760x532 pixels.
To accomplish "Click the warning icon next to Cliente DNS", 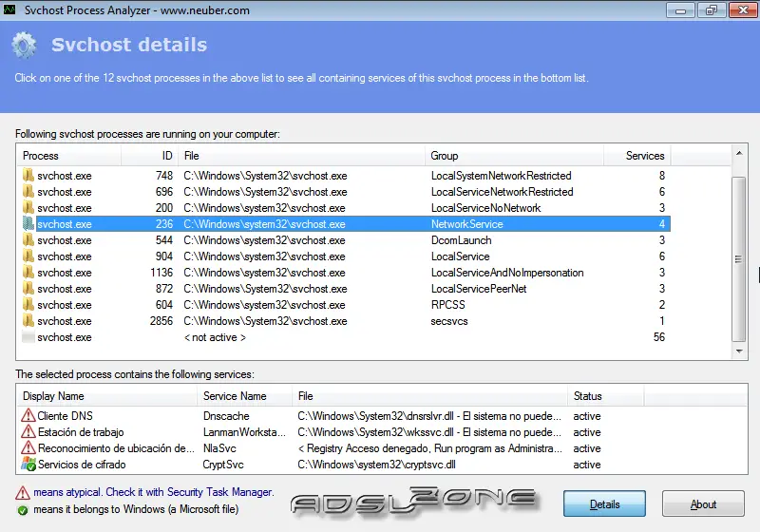I will tap(28, 415).
